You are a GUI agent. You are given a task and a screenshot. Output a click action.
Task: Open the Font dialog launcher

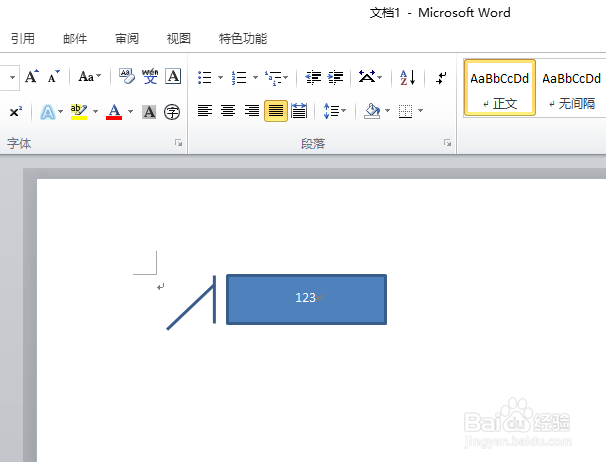pos(179,143)
